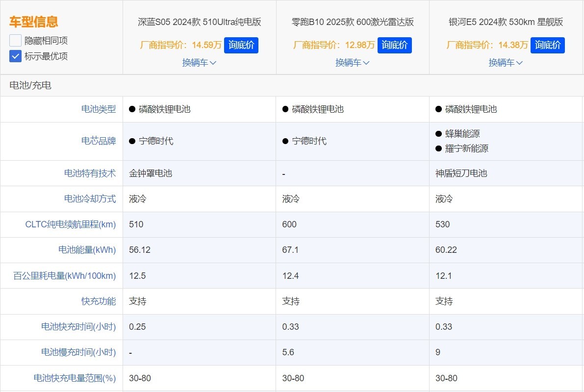Viewport: 584px width, 392px height.
Task: Click the 车型信息 heading
Action: (x=33, y=22)
